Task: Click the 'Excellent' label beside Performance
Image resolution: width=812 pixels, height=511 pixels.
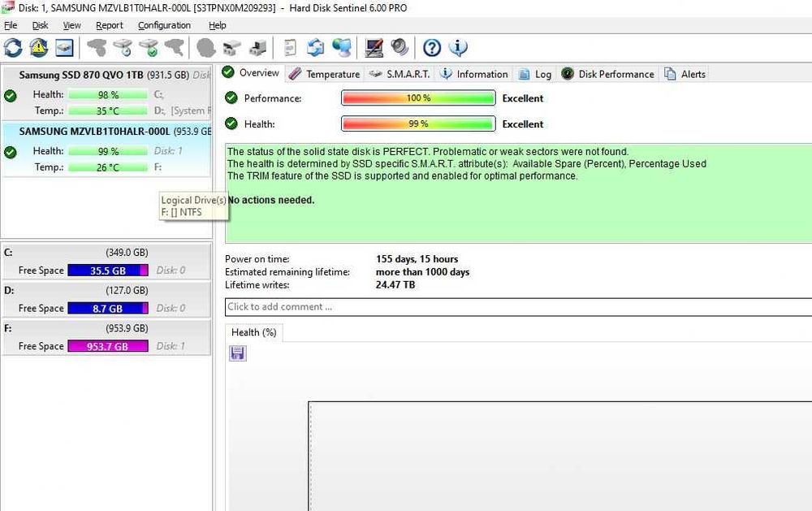Action: pos(522,98)
